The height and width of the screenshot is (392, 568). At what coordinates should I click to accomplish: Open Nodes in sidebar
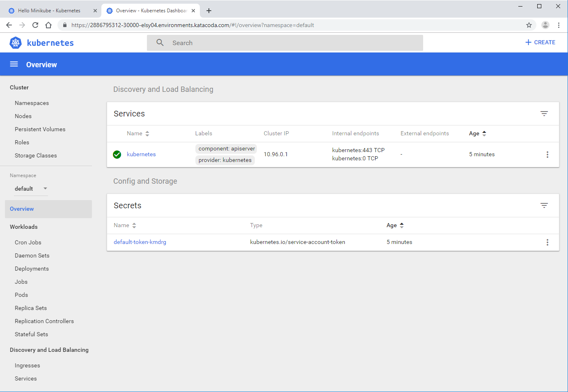23,116
